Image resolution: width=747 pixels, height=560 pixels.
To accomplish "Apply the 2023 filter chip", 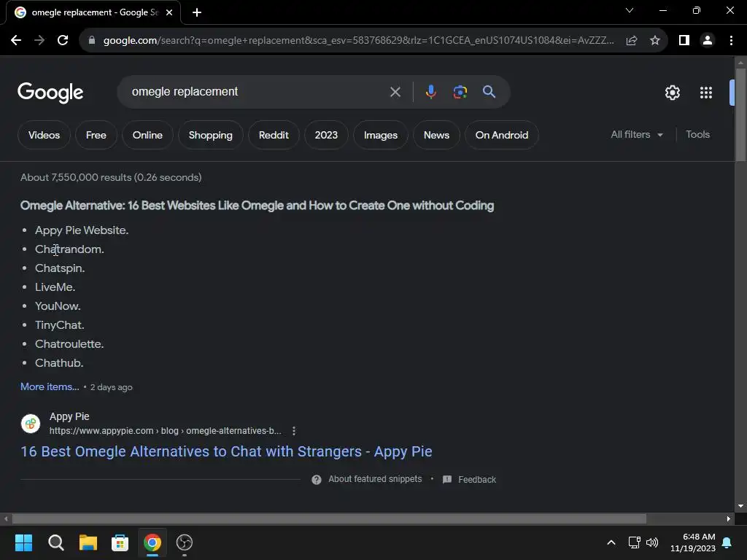I will tap(326, 135).
